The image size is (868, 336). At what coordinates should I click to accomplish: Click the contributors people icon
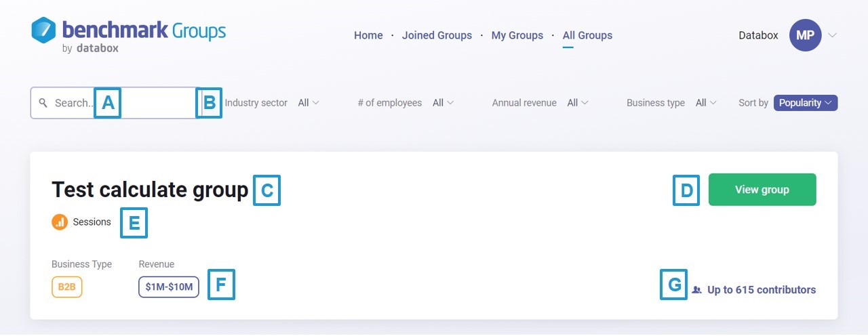(696, 290)
